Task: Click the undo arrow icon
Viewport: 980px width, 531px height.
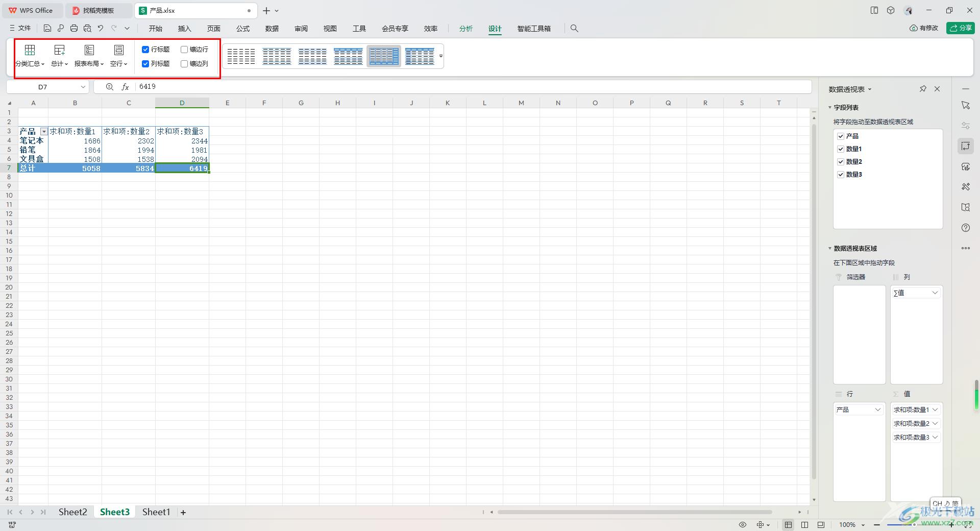Action: (x=101, y=29)
